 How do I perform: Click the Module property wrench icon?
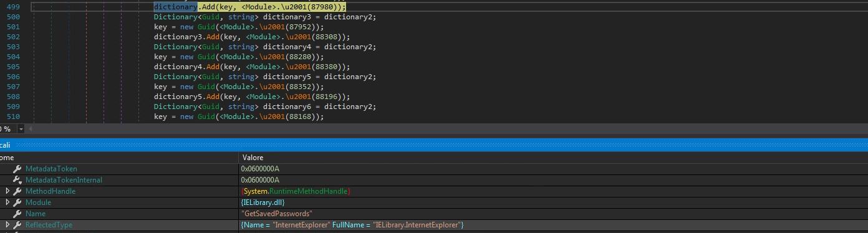[x=17, y=202]
